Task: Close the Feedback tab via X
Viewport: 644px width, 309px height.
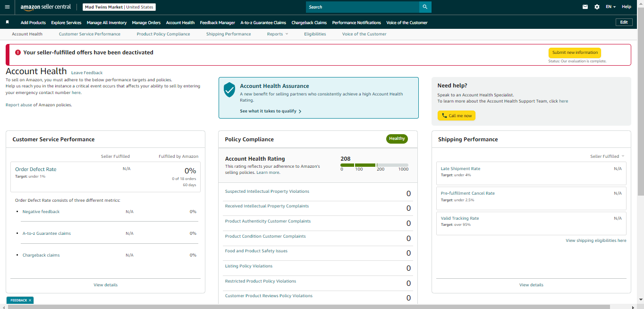Action: (30, 300)
